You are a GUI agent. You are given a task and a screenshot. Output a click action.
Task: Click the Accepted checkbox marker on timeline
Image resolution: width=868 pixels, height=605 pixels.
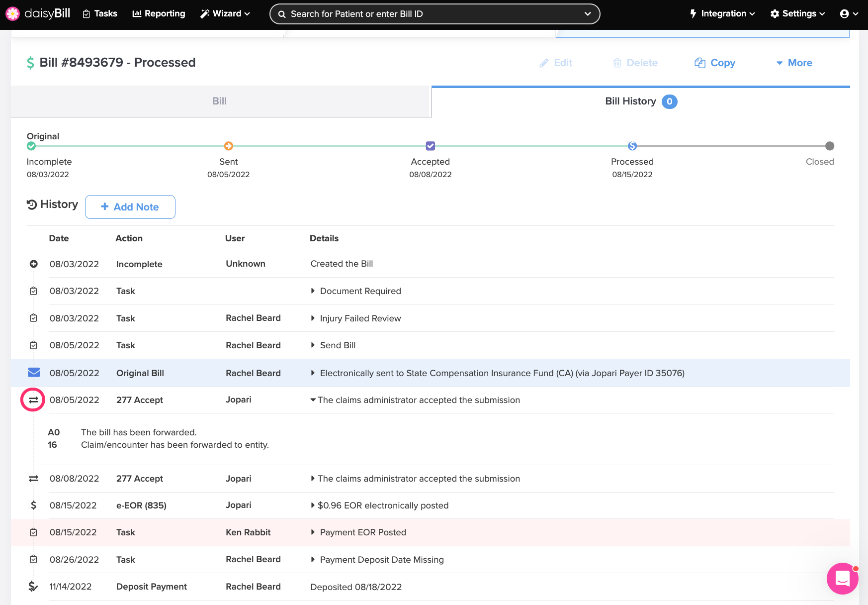[x=431, y=146]
